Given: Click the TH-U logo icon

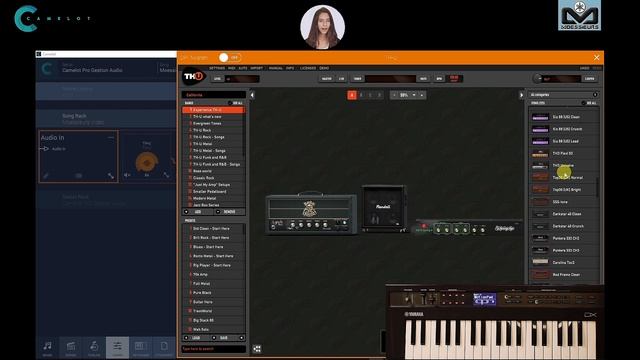Looking at the screenshot, I should pos(193,76).
